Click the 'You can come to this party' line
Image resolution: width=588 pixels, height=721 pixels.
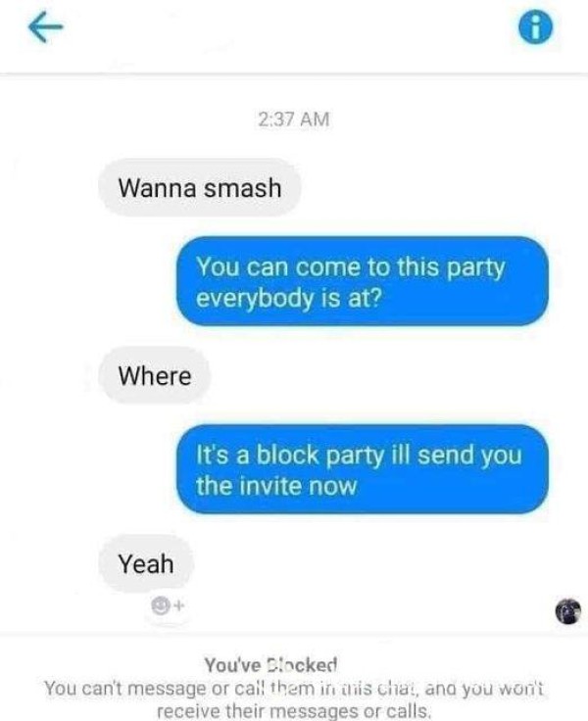click(x=351, y=267)
